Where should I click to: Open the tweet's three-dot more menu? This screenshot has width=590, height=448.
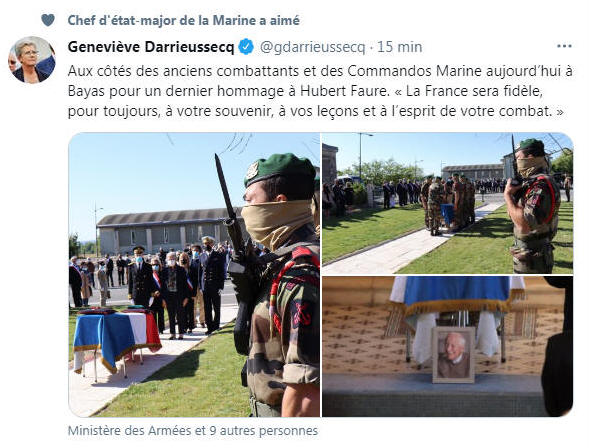(564, 47)
